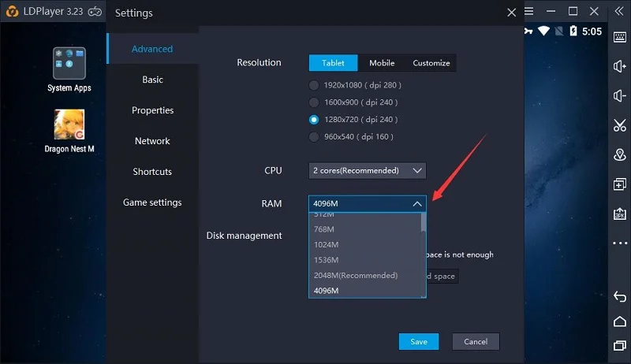Open the Properties settings tab

click(152, 110)
